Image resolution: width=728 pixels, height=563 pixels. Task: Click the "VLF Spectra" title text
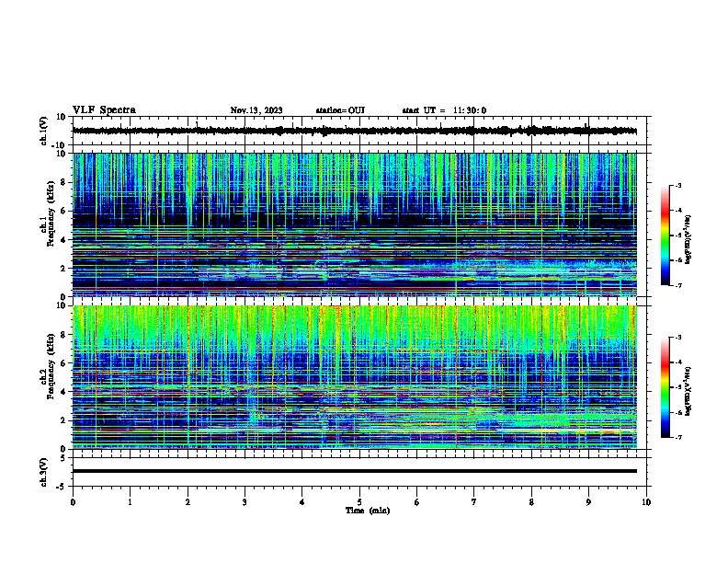[x=104, y=110]
